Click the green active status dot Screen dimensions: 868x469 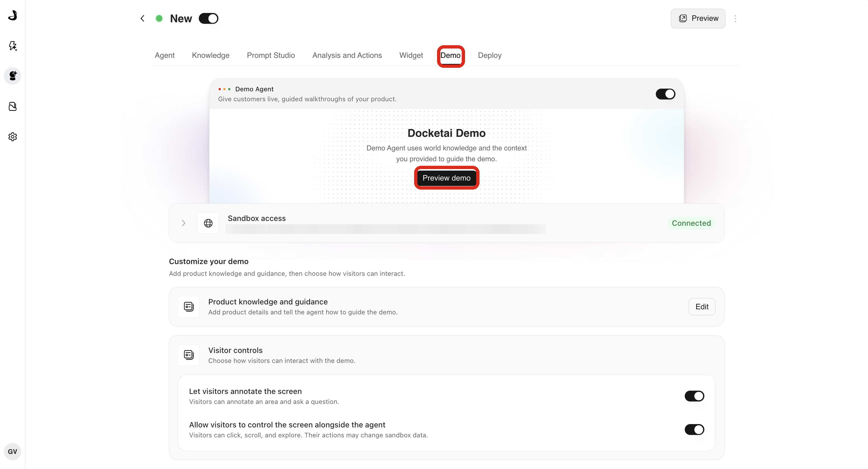(x=159, y=18)
